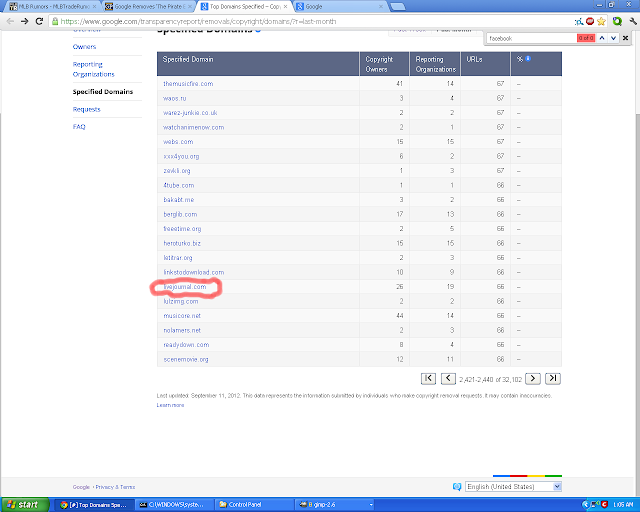
Task: Find next match with down arrow
Action: (x=613, y=38)
